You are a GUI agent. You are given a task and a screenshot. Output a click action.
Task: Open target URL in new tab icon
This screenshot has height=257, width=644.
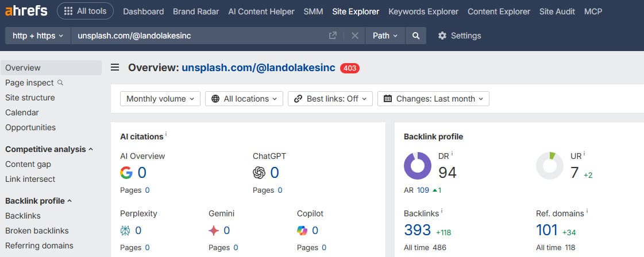click(333, 36)
